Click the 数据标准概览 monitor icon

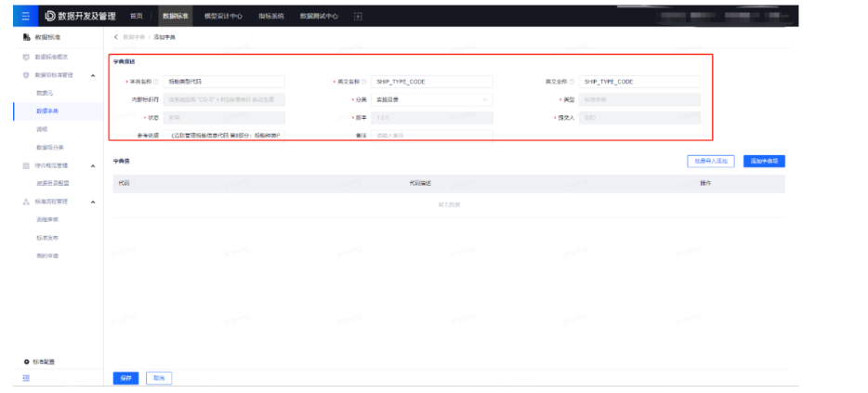point(26,57)
